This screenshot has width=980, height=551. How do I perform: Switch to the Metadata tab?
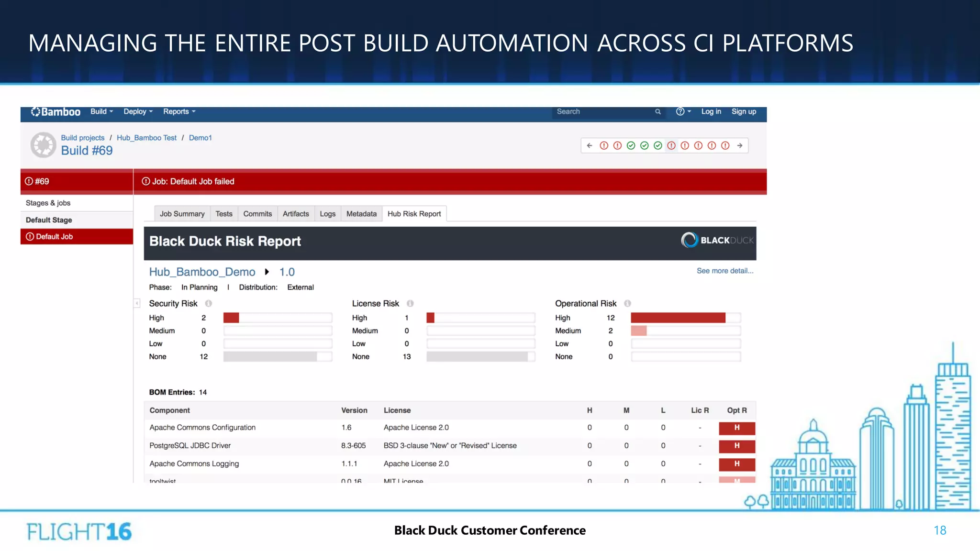(361, 214)
